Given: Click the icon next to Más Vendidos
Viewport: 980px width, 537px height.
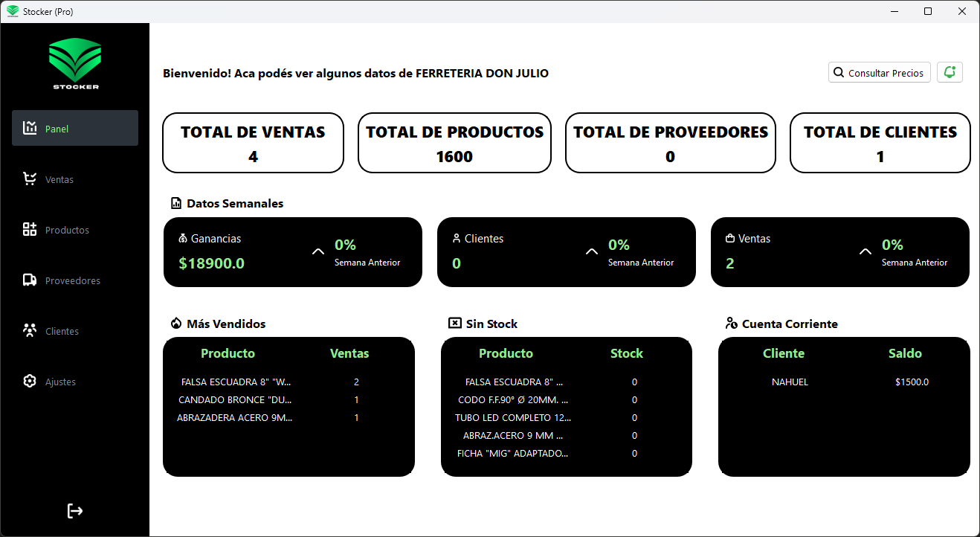Looking at the screenshot, I should click(x=175, y=323).
